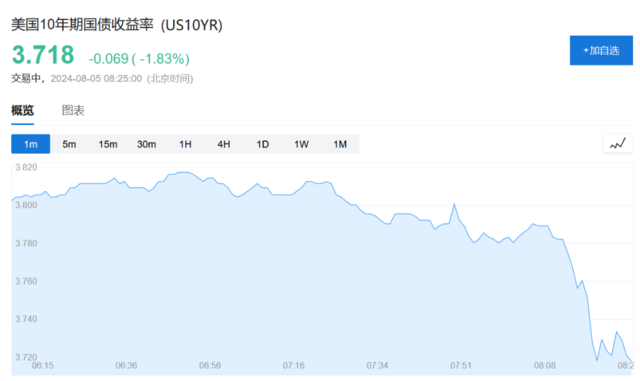Set chart interval to 4H

[x=224, y=144]
